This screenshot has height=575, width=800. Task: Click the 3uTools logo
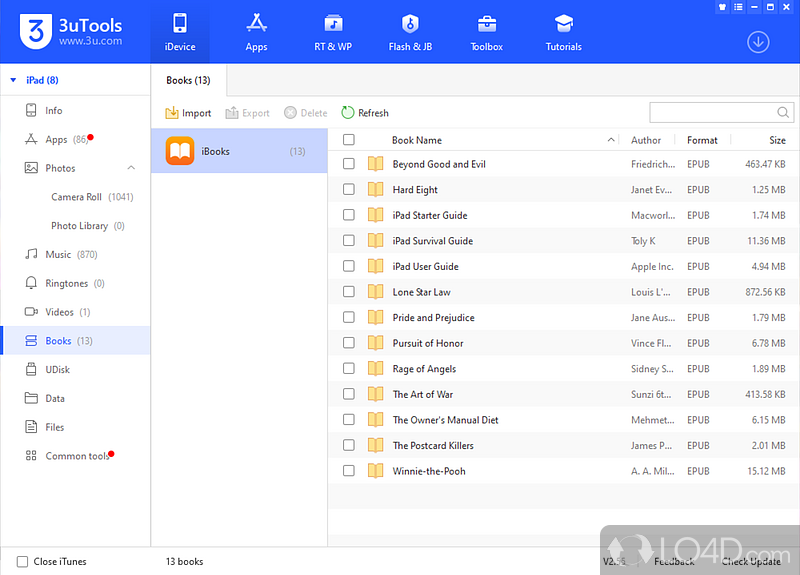pos(71,32)
